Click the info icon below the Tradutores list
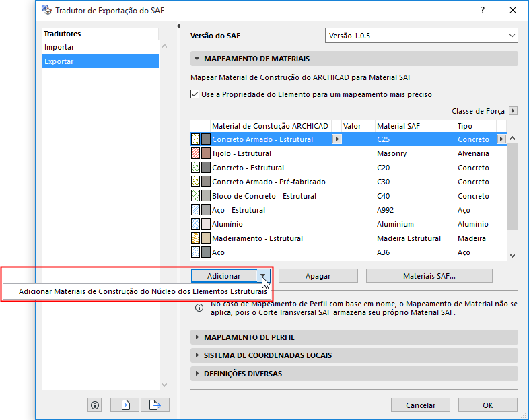 tap(95, 405)
